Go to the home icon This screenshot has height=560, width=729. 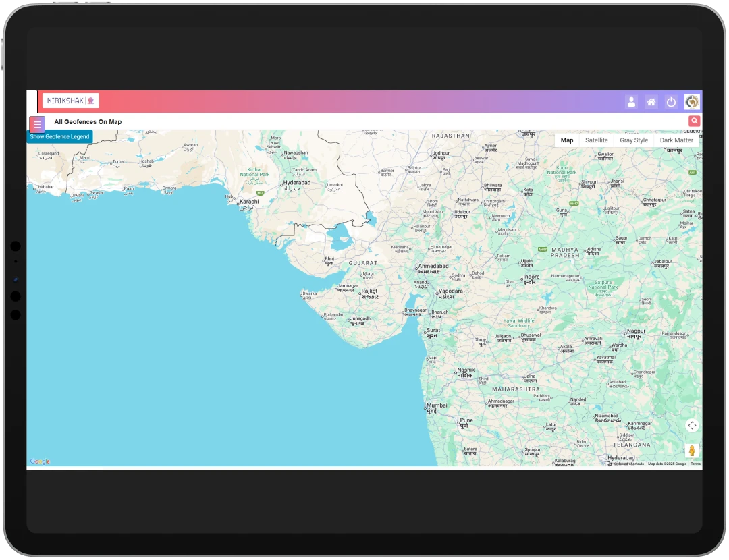(x=651, y=103)
